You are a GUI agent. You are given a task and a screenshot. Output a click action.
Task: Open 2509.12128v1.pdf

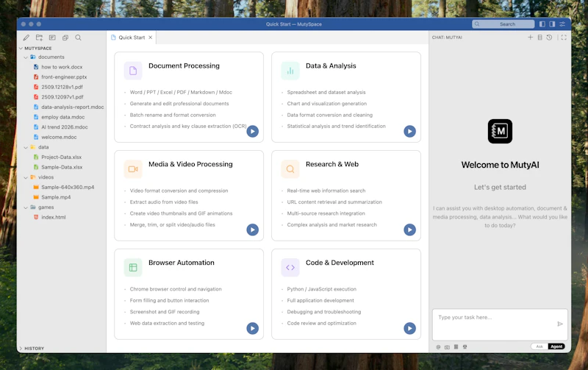62,87
